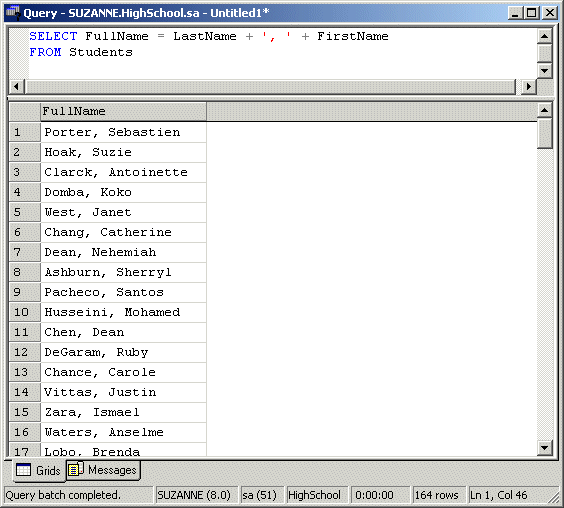
Task: Maximize the query window
Action: 532,13
